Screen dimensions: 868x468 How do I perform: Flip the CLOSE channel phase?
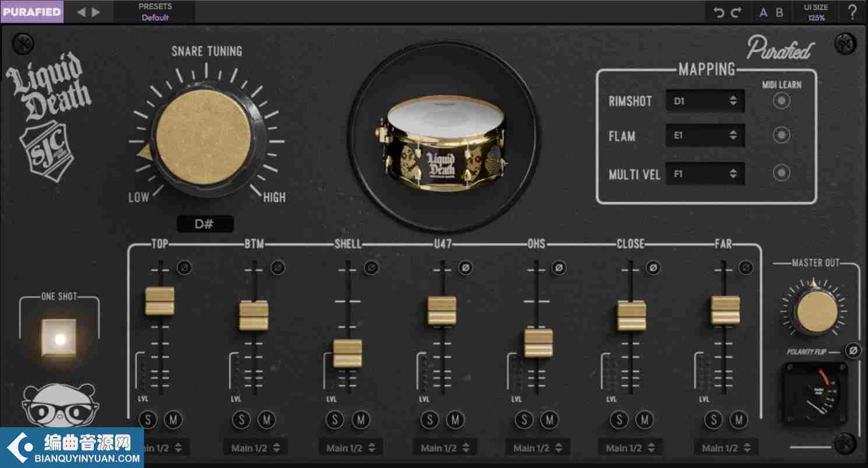653,268
